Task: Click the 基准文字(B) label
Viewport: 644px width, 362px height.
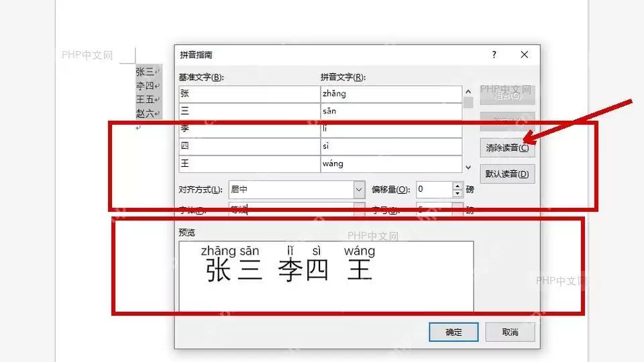Action: [x=201, y=77]
